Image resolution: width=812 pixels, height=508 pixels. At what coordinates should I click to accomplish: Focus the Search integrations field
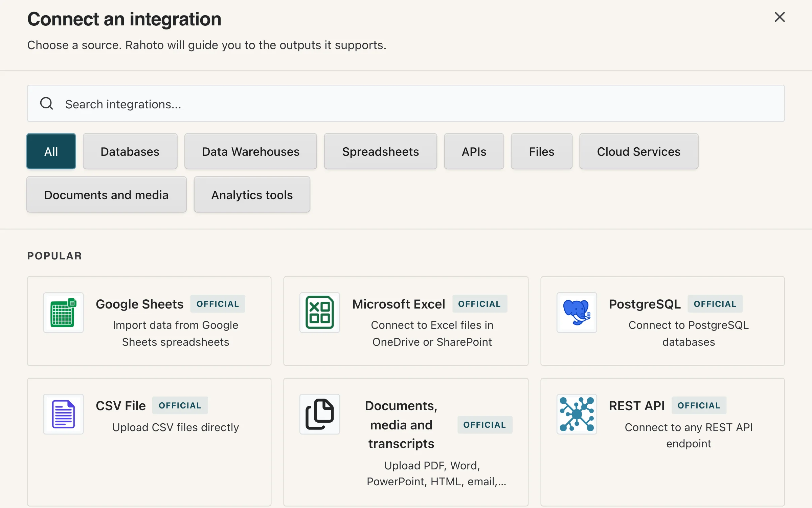click(x=406, y=103)
